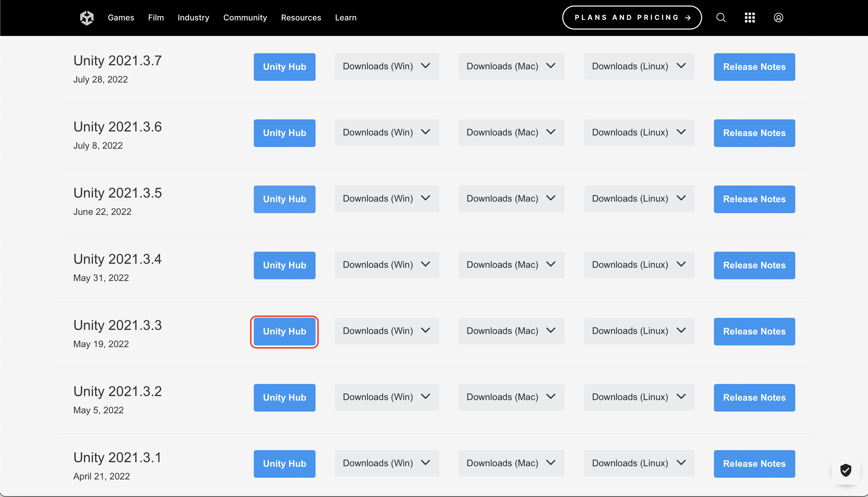Click the privacy shield badge icon

coord(846,470)
